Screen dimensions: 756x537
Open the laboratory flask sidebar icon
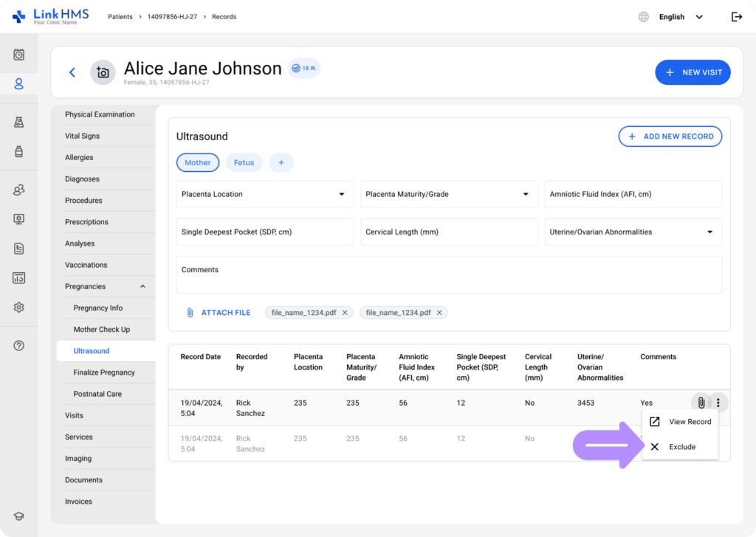point(19,122)
